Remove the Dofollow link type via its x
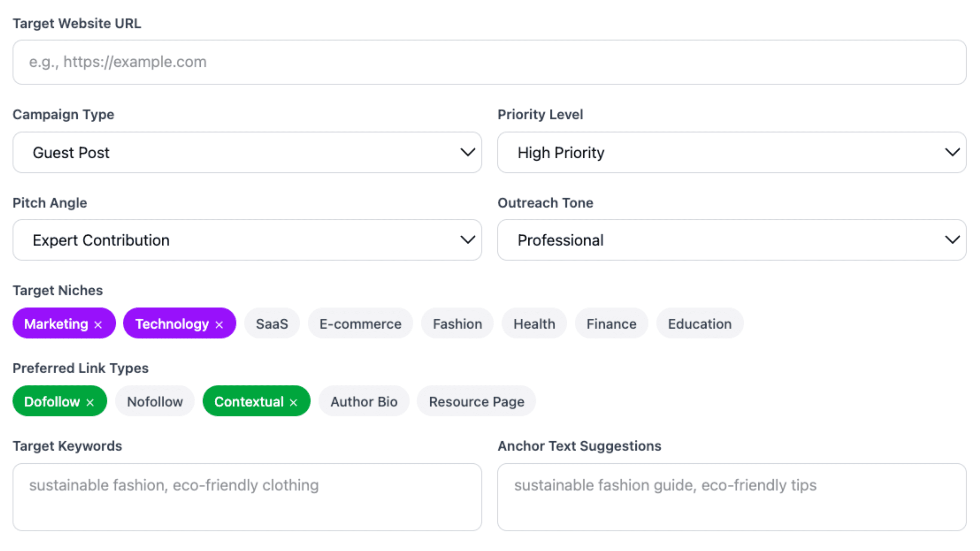Viewport: 980px width, 551px height. tap(90, 402)
